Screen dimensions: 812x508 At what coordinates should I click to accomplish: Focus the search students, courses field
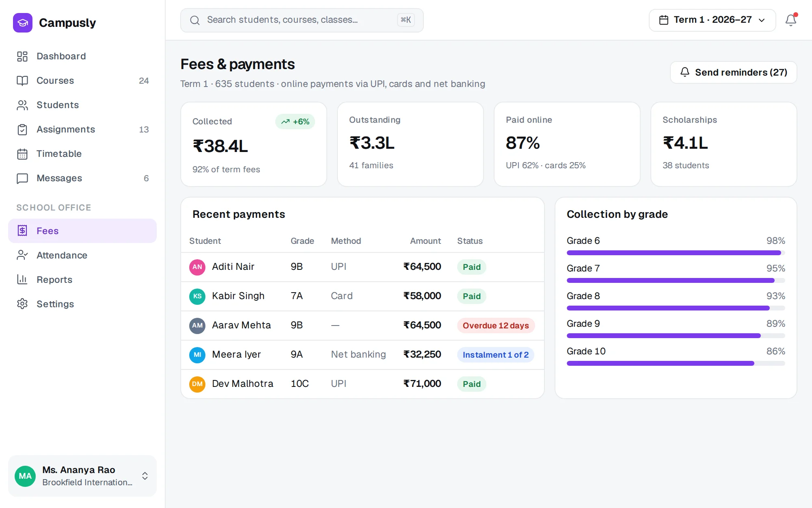point(302,20)
